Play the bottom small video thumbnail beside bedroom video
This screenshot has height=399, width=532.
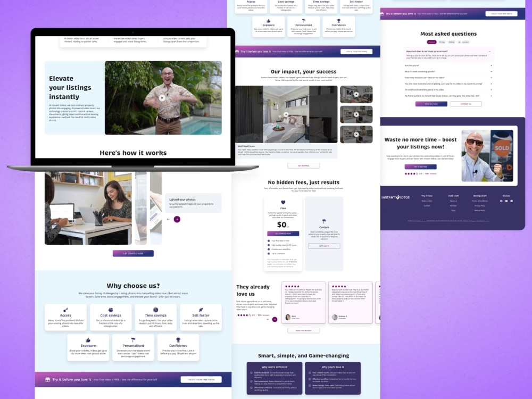pos(356,135)
